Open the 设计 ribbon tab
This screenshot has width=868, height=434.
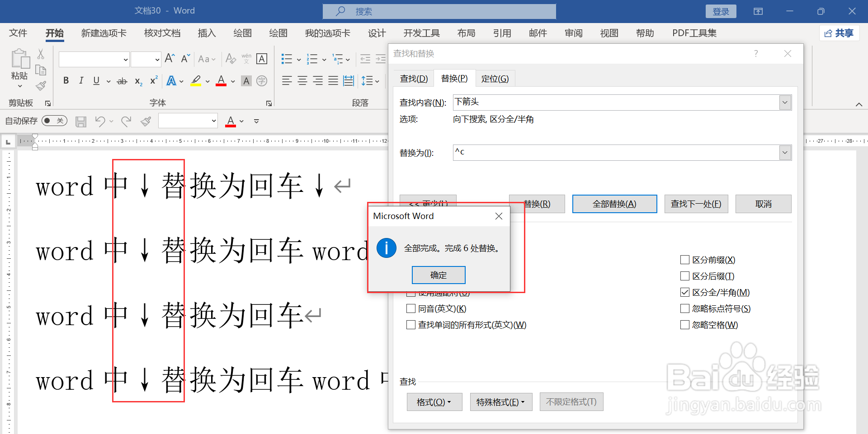pyautogui.click(x=377, y=33)
